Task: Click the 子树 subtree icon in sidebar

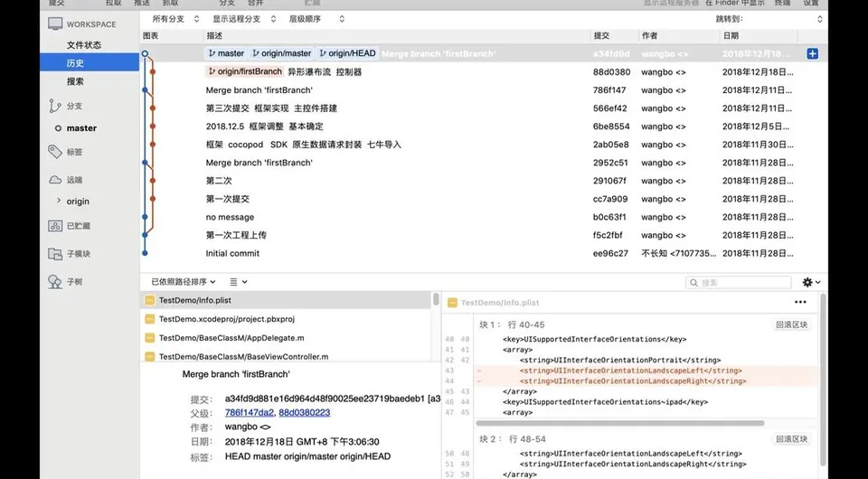Action: tap(55, 282)
